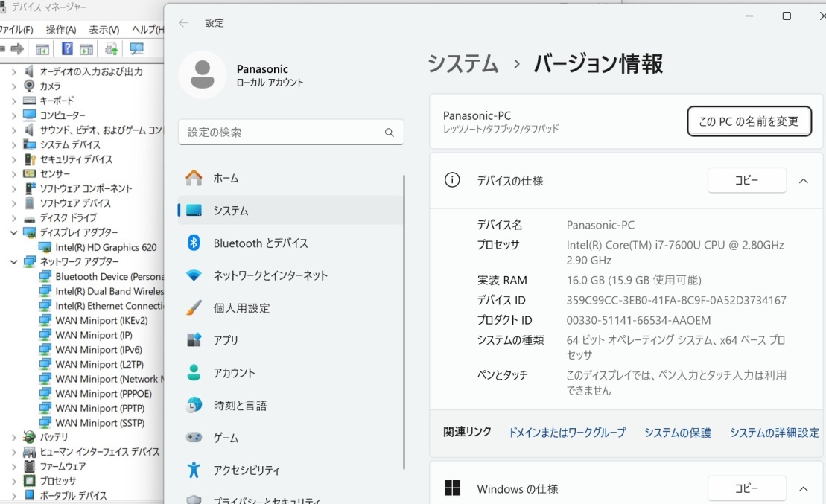Select WAN Miniport (PPPOE)

point(104,393)
